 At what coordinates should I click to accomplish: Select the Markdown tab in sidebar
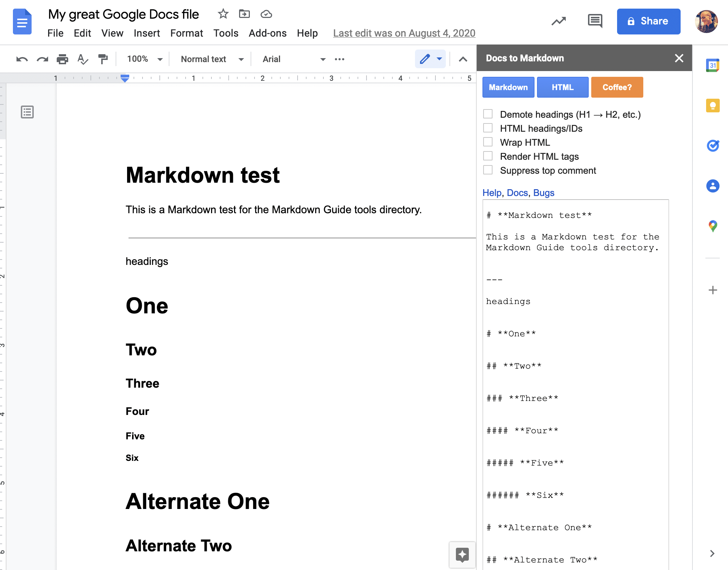point(508,88)
